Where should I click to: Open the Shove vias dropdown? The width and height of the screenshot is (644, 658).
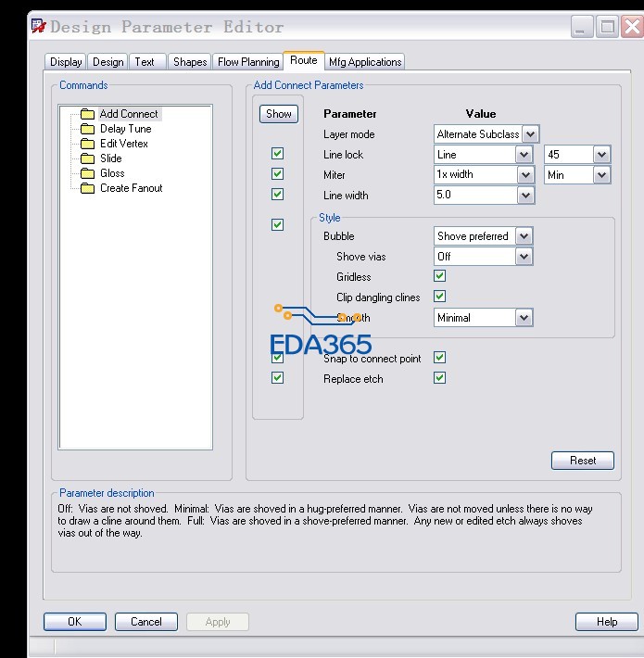click(x=524, y=257)
